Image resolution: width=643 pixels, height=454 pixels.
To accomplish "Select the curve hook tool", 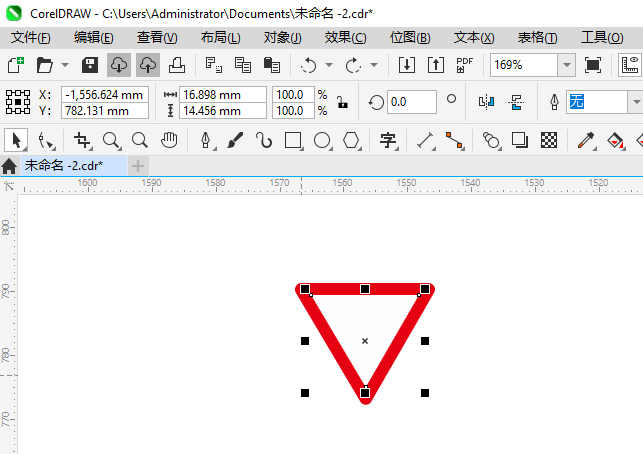I will click(x=264, y=140).
